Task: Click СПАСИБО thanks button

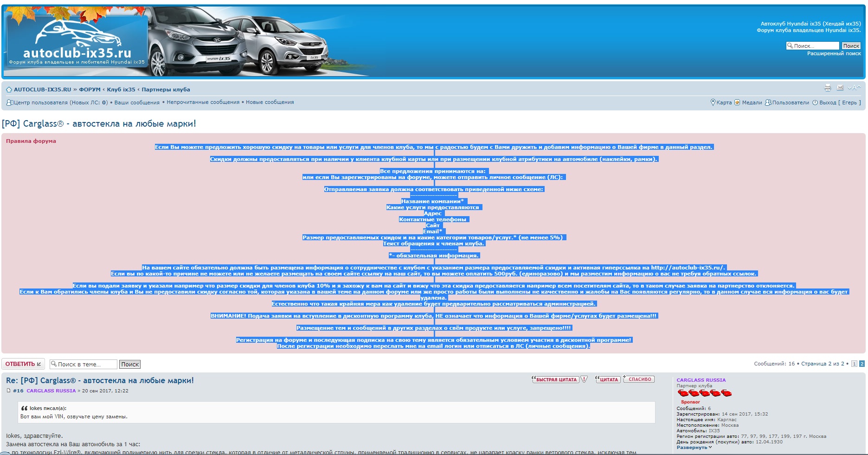Action: pyautogui.click(x=639, y=379)
